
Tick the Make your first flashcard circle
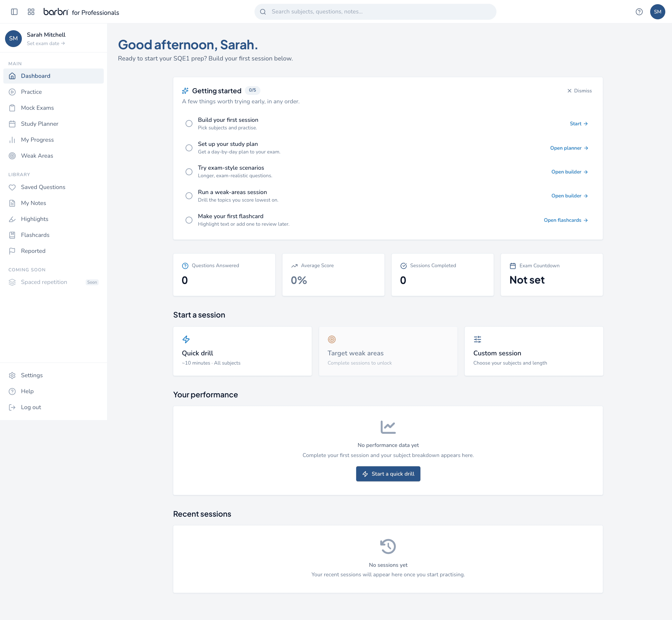189,220
